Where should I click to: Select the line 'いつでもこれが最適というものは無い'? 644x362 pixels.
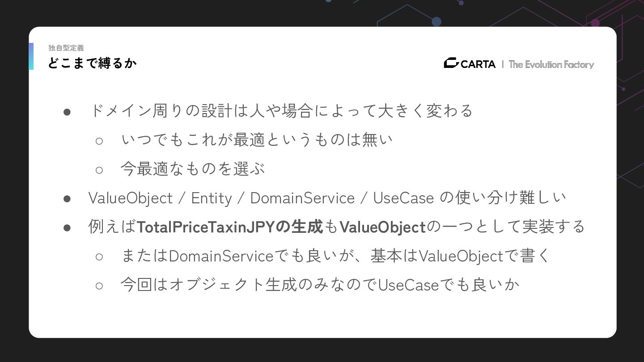(x=257, y=140)
